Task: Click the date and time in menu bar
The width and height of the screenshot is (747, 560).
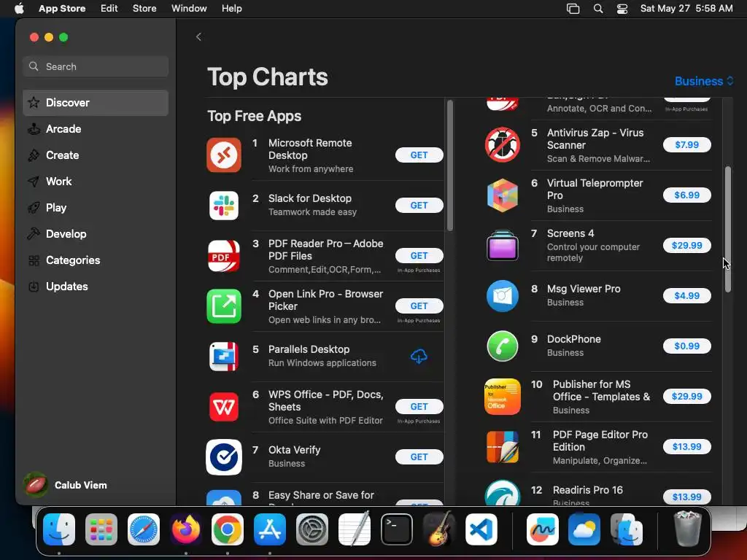Action: click(686, 9)
